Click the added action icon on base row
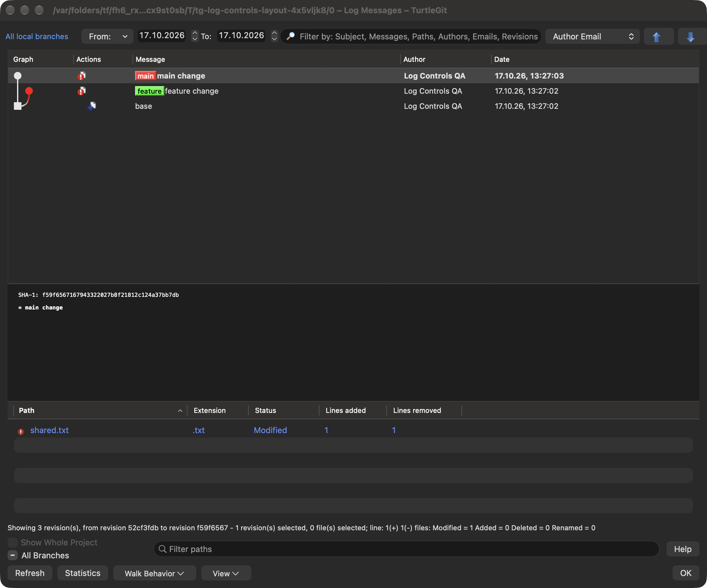The height and width of the screenshot is (588, 707). tap(92, 106)
